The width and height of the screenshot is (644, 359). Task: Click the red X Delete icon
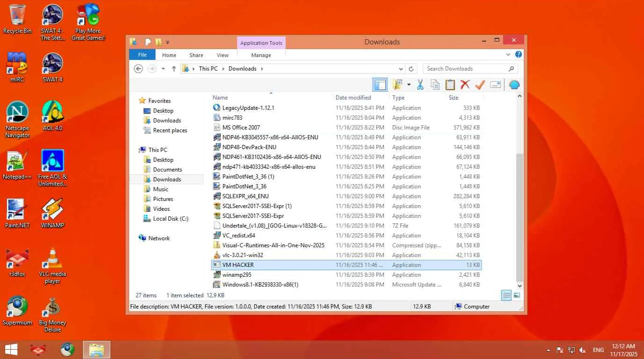click(x=465, y=85)
